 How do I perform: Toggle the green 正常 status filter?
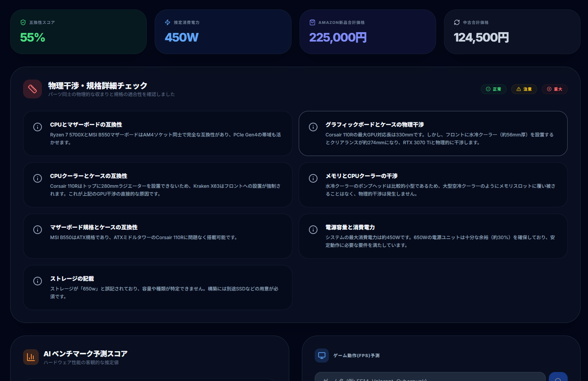(494, 89)
